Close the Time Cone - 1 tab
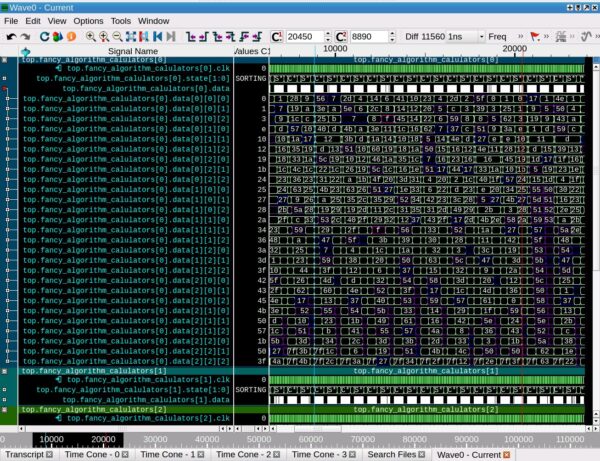 [x=201, y=454]
